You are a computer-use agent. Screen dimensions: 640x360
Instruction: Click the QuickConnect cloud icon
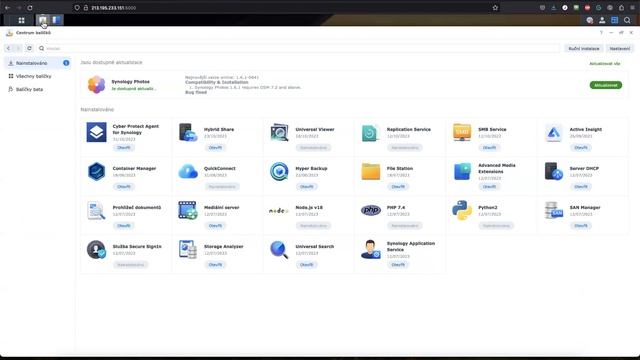(188, 171)
